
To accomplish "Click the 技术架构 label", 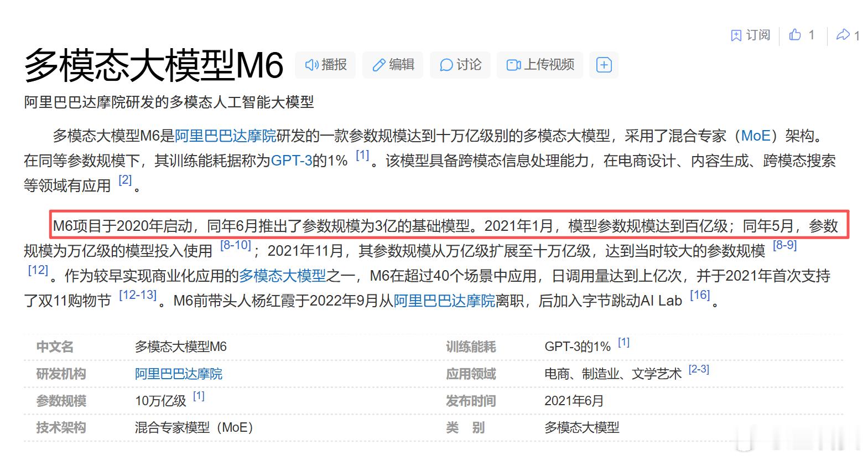I will [61, 427].
